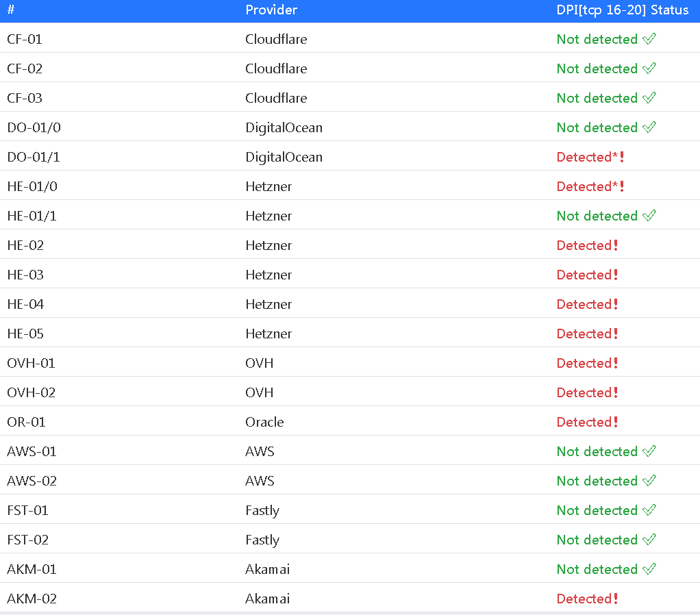Click the '#' column header

tap(11, 10)
